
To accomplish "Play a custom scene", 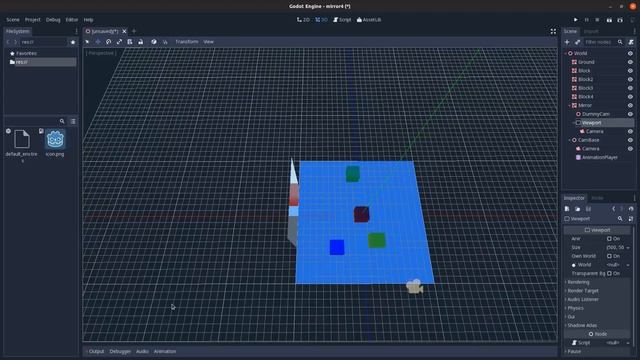I will [x=620, y=20].
